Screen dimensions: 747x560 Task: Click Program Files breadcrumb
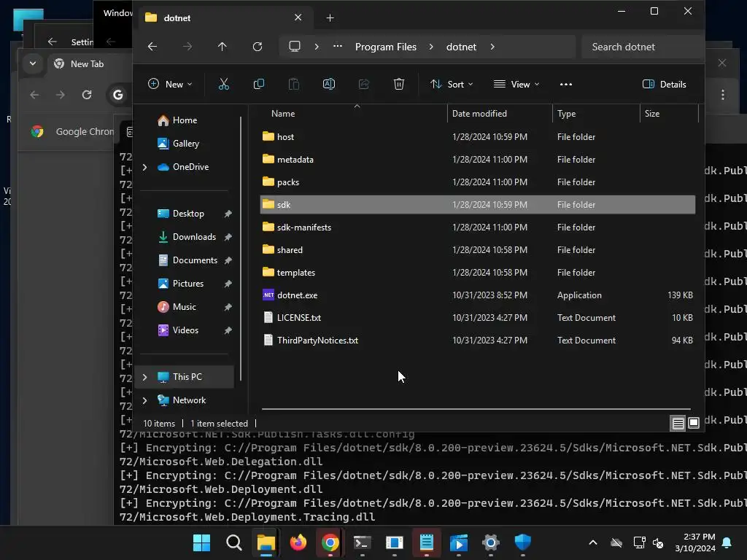tap(386, 47)
